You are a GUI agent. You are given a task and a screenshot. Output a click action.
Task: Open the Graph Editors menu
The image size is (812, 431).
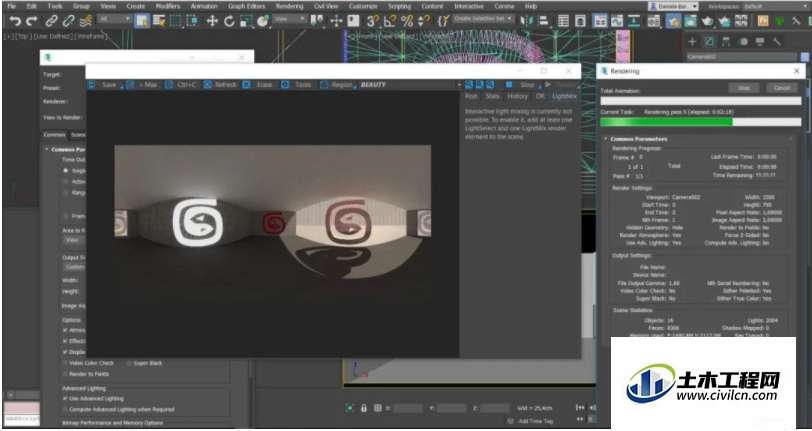(246, 6)
